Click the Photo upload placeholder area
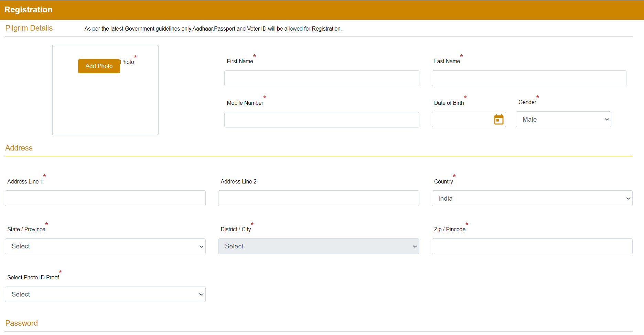The image size is (644, 335). tap(105, 103)
